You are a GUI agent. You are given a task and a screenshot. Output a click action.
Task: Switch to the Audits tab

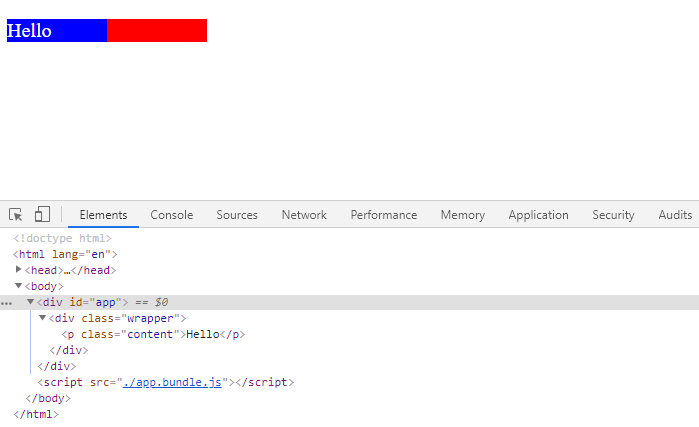click(675, 215)
